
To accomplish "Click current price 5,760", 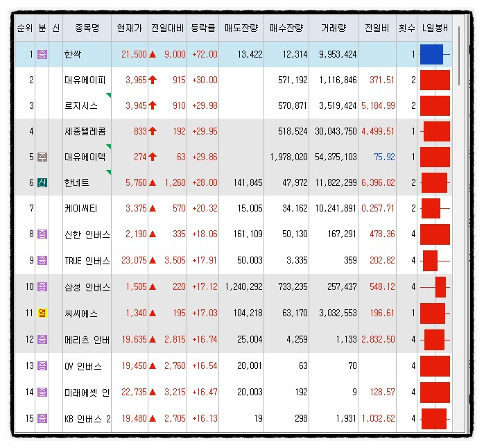I will coord(136,182).
